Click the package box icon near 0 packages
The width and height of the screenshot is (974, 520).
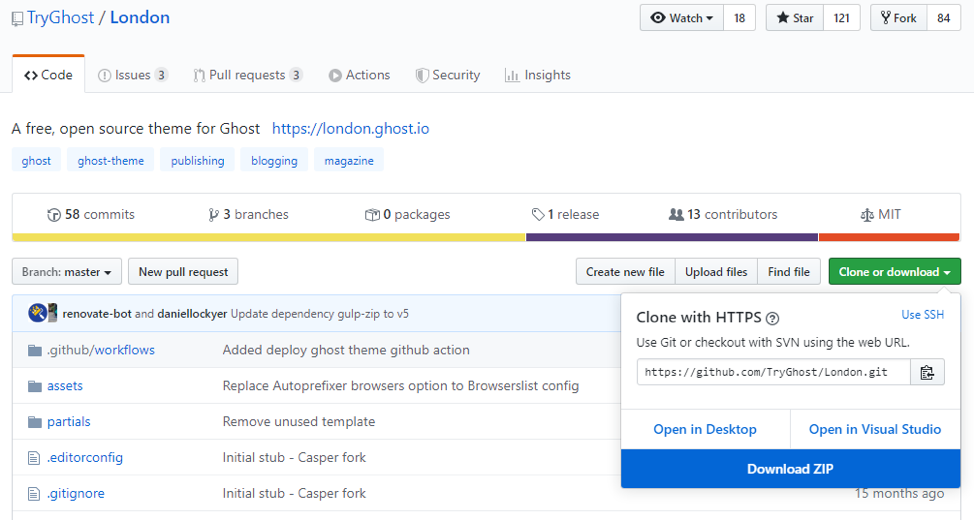[x=372, y=215]
